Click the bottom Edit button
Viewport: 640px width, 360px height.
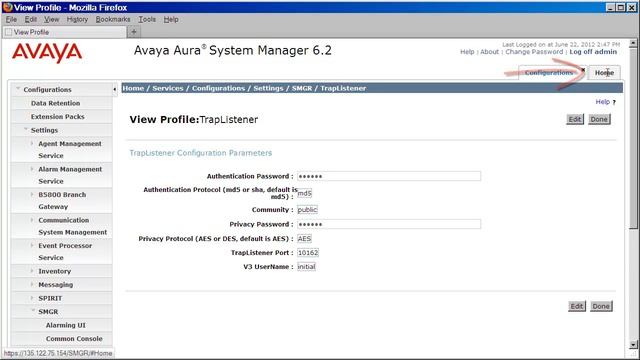point(576,306)
